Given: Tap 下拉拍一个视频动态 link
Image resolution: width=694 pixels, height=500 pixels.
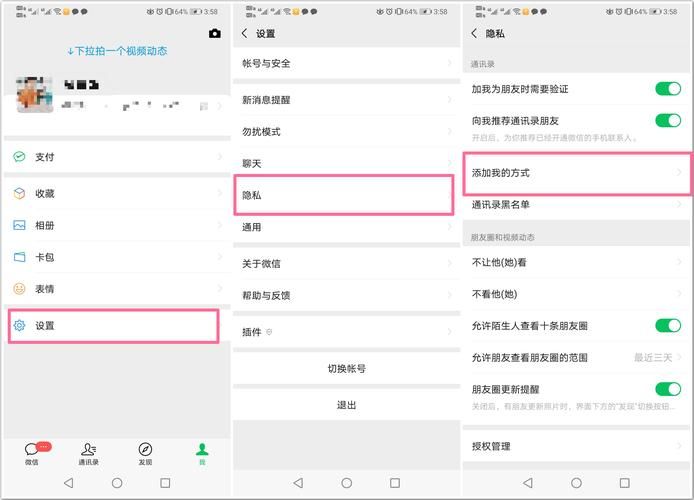Looking at the screenshot, I should coord(117,51).
